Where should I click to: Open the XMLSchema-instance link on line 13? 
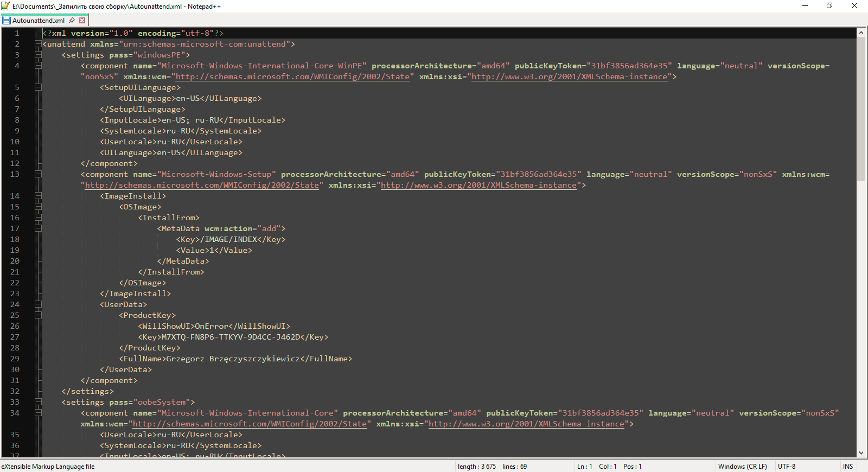click(x=478, y=185)
